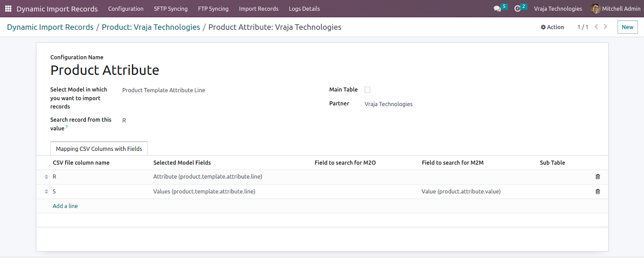Click Mitchell Admin avatar picture
This screenshot has height=267, width=644.
tap(595, 8)
